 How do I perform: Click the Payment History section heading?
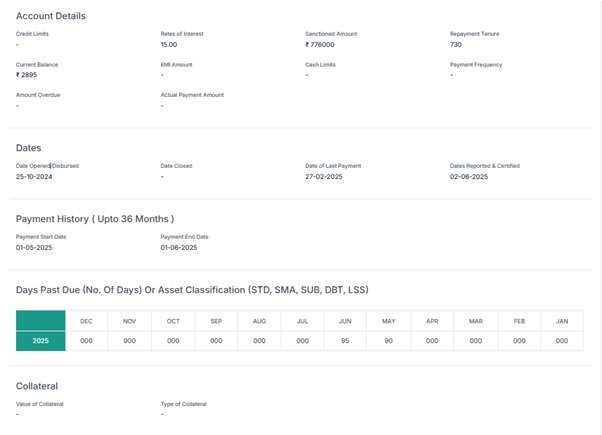tap(94, 218)
